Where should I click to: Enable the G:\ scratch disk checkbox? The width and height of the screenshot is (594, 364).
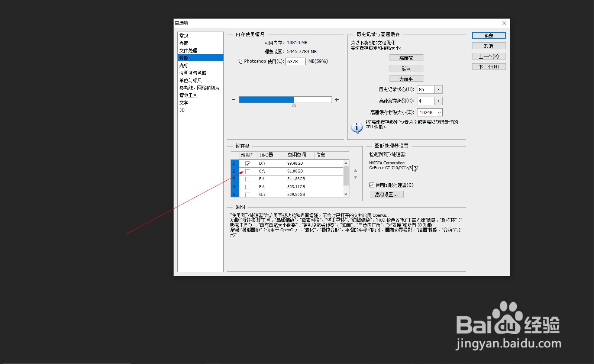(x=248, y=194)
